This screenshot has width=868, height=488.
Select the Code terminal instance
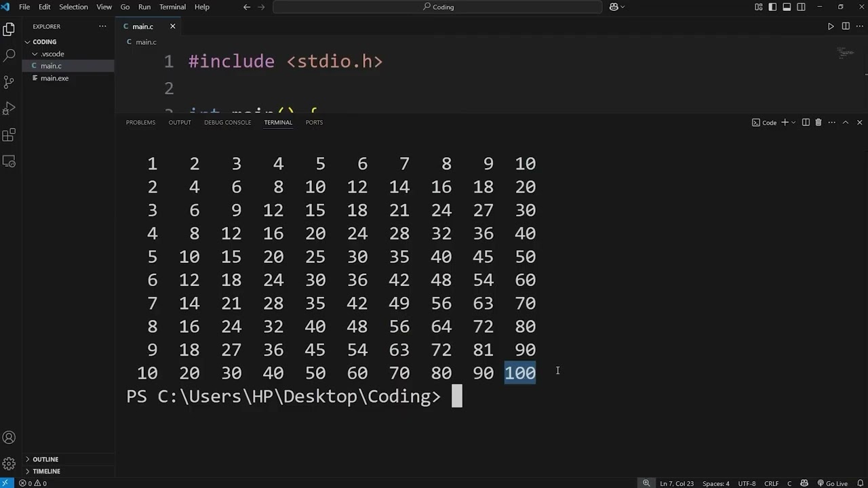764,123
